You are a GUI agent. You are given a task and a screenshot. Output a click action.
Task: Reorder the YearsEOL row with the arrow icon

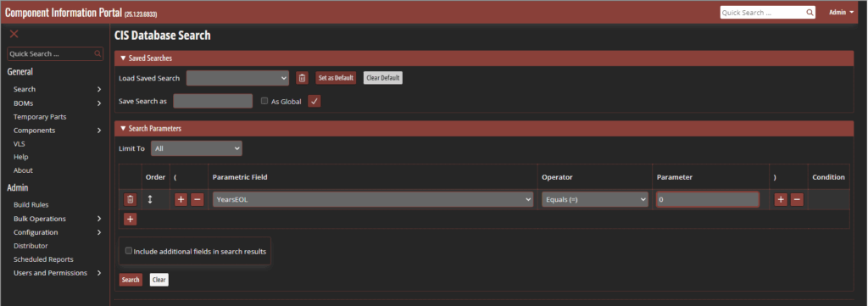tap(149, 199)
